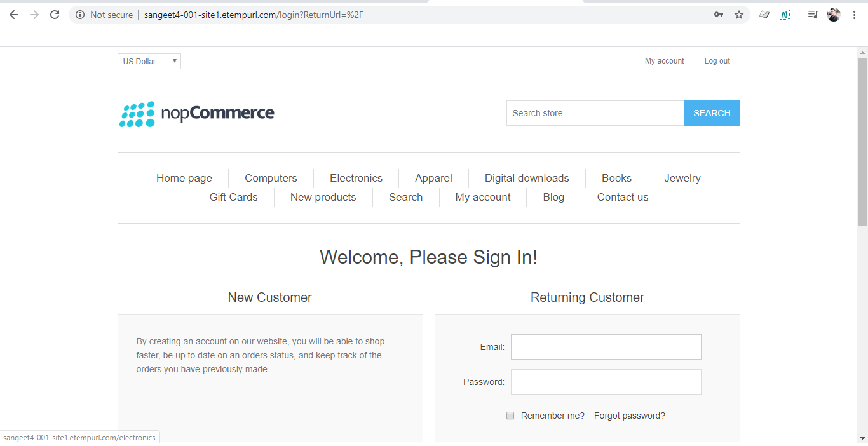This screenshot has width=868, height=446.
Task: Open saved passwords key icon
Action: click(x=719, y=15)
